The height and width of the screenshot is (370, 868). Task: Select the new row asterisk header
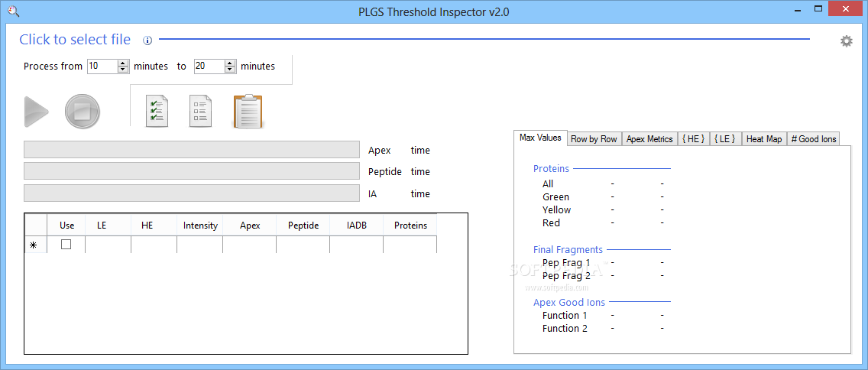(x=36, y=245)
